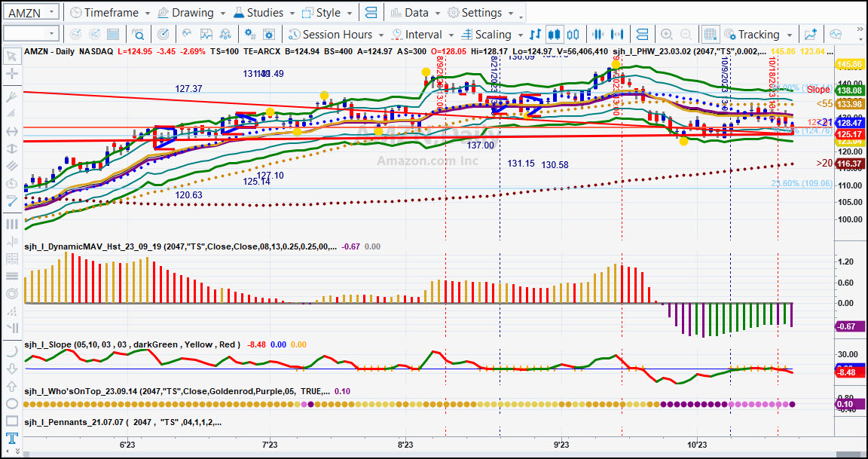
Task: Click the 7'23 date label on time axis
Action: 270,445
